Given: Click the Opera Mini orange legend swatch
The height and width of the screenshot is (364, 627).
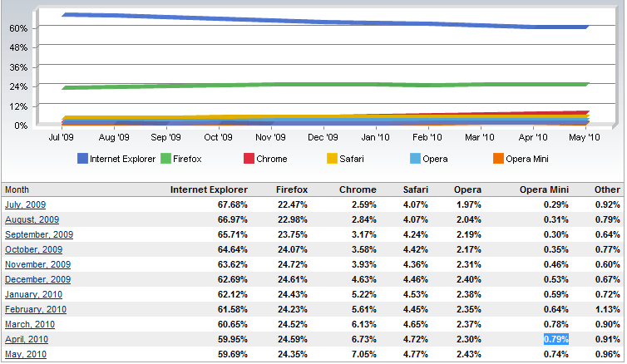Looking at the screenshot, I should (x=498, y=159).
